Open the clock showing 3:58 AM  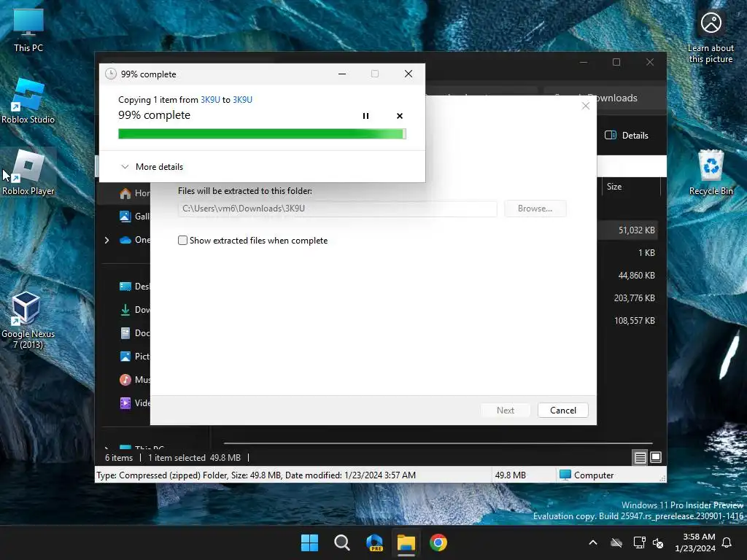(695, 542)
